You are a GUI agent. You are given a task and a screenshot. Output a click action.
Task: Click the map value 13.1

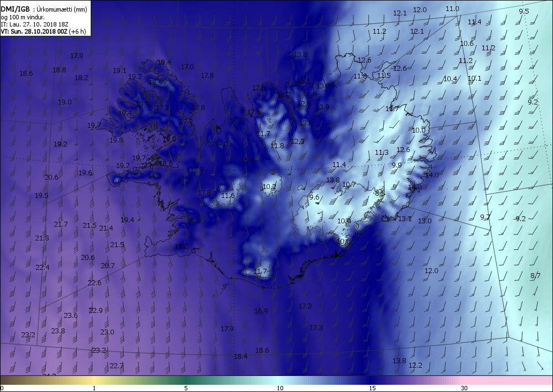tap(405, 218)
